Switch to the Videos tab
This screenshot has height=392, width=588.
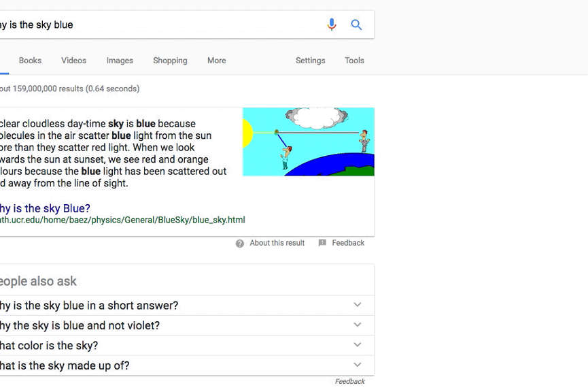[x=74, y=61]
